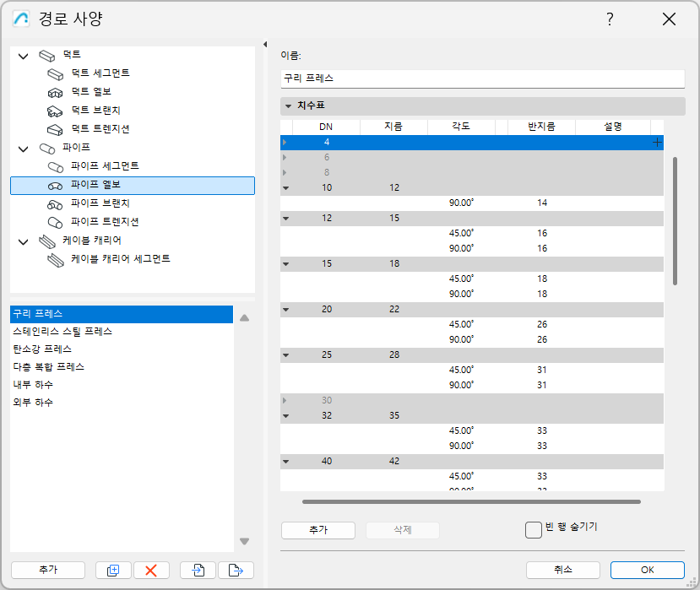Click the OK button
700x590 pixels.
[647, 570]
